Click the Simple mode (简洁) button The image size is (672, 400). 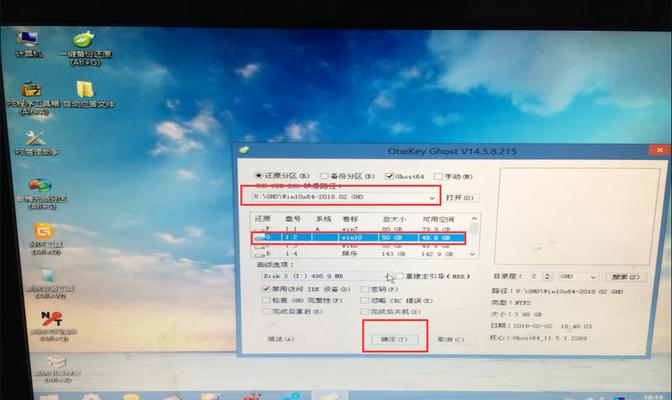click(x=281, y=339)
